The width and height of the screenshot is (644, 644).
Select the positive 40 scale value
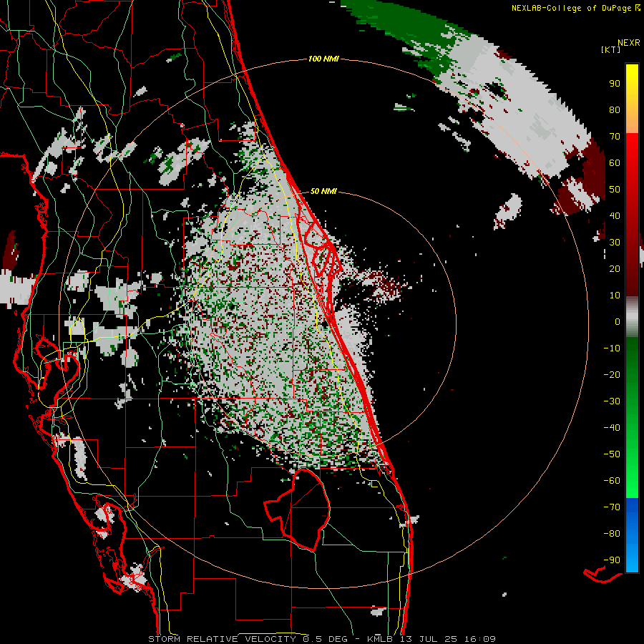[615, 215]
